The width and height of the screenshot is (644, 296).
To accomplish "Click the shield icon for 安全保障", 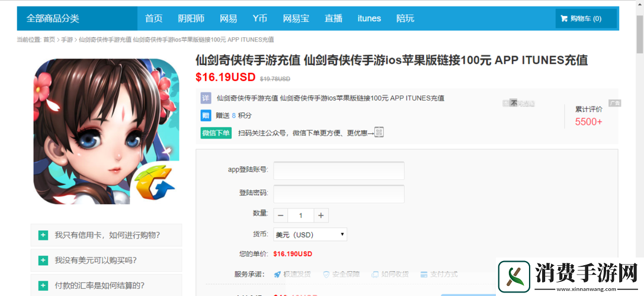I will tap(326, 274).
